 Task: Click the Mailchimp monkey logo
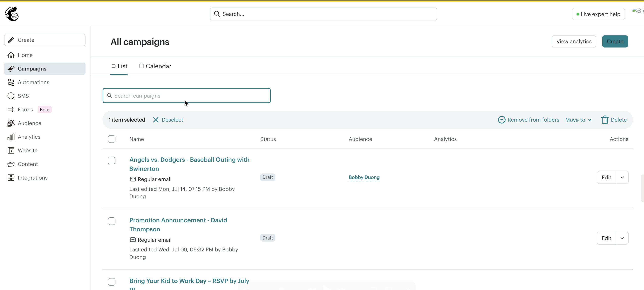[x=11, y=14]
